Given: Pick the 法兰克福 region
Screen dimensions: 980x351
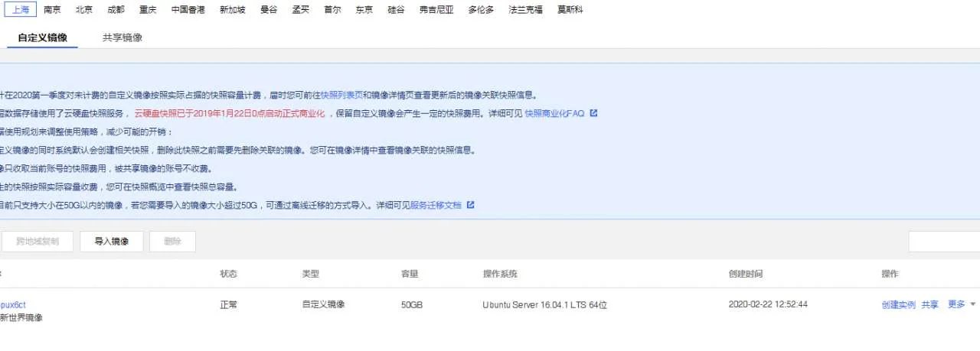Looking at the screenshot, I should pyautogui.click(x=525, y=10).
